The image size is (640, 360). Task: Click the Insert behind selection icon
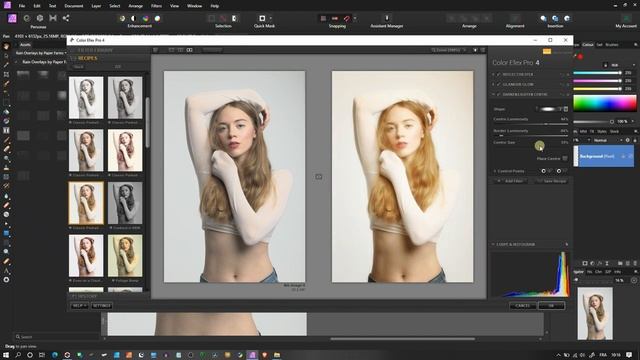[x=543, y=18]
